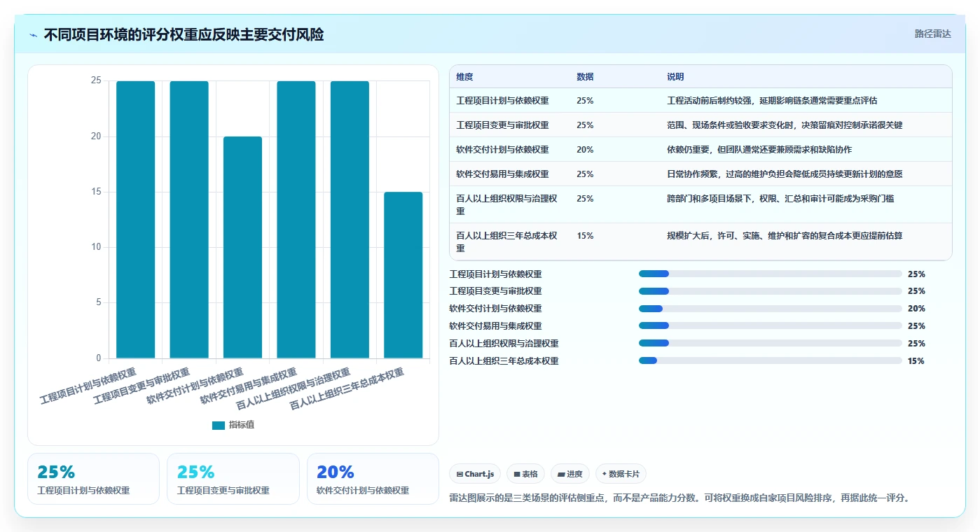Click the 工程项目变更与审批权重 progress bar
This screenshot has height=532, width=980.
770,291
